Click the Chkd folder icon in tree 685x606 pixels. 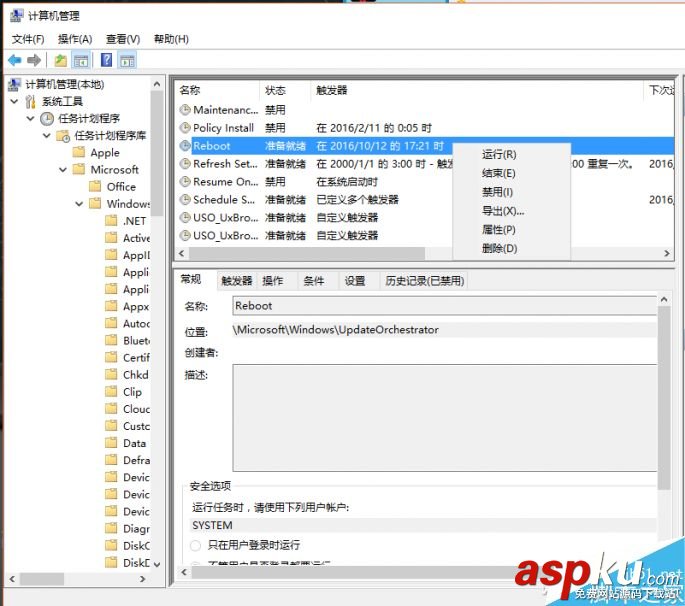click(111, 375)
